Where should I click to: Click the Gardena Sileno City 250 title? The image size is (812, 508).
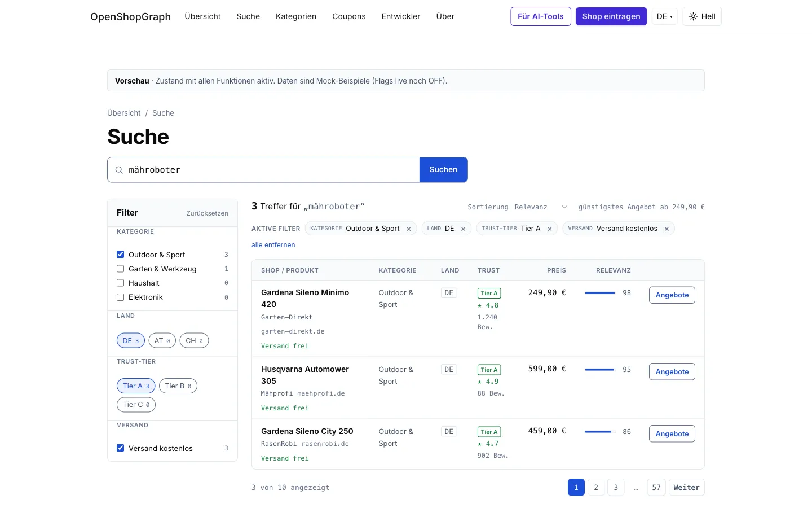pos(307,431)
